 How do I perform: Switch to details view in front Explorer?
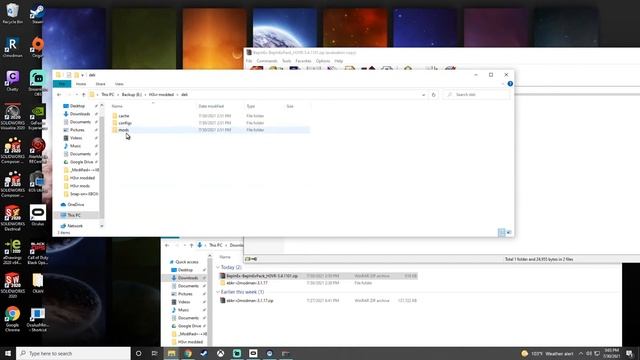(502, 233)
